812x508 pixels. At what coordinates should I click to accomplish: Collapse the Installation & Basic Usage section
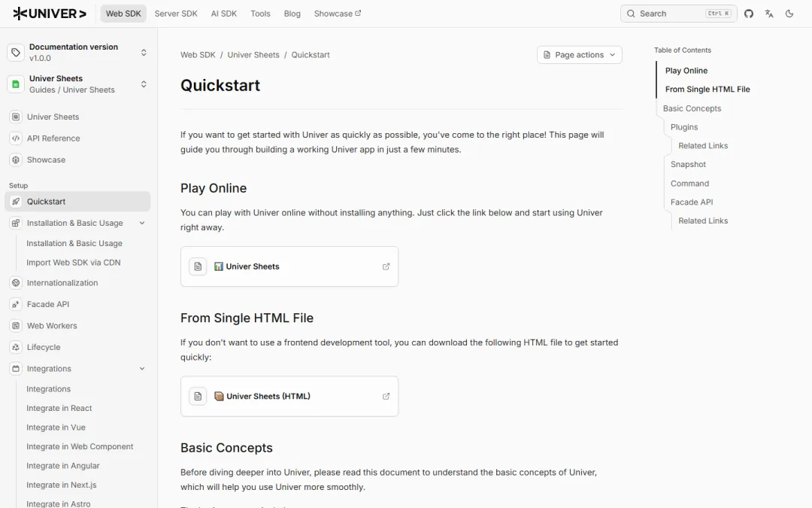click(142, 223)
